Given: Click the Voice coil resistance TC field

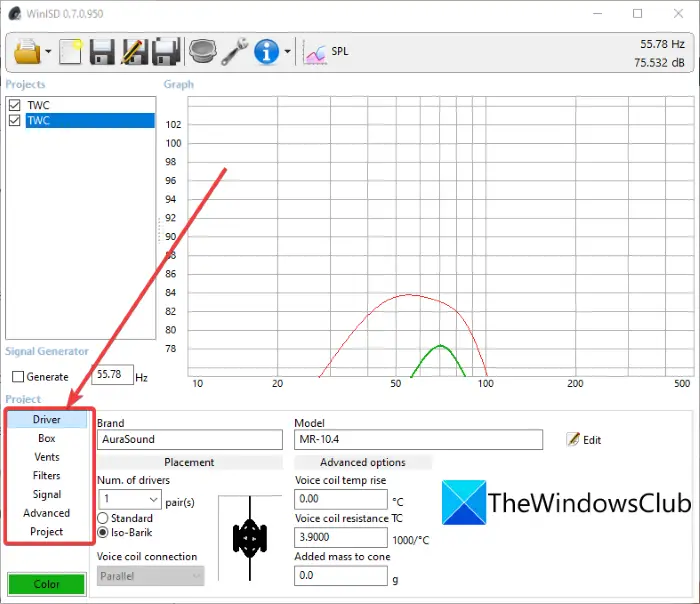Looking at the screenshot, I should click(x=341, y=537).
